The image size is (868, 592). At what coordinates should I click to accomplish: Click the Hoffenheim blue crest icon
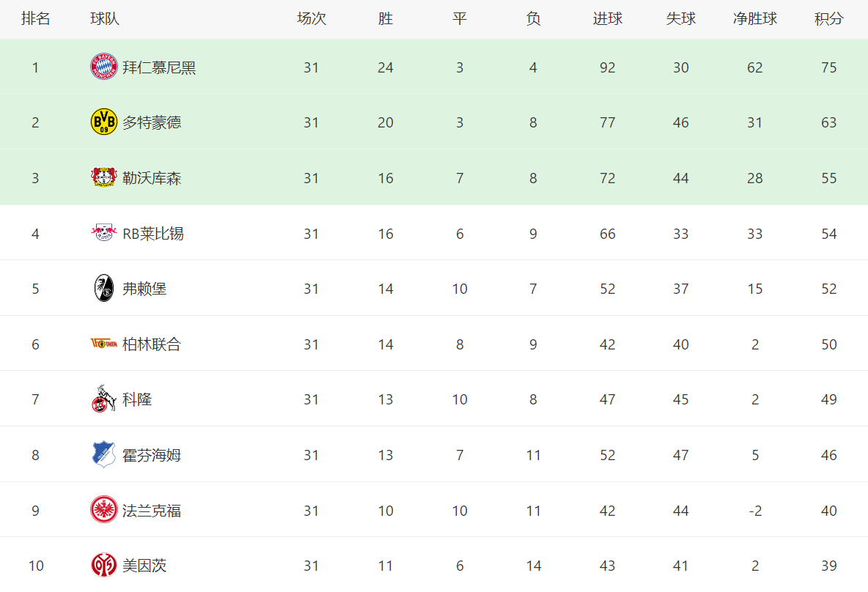coord(103,454)
